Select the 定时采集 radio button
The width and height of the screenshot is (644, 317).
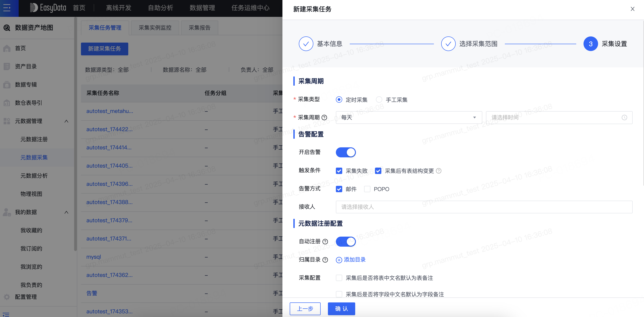(x=339, y=100)
